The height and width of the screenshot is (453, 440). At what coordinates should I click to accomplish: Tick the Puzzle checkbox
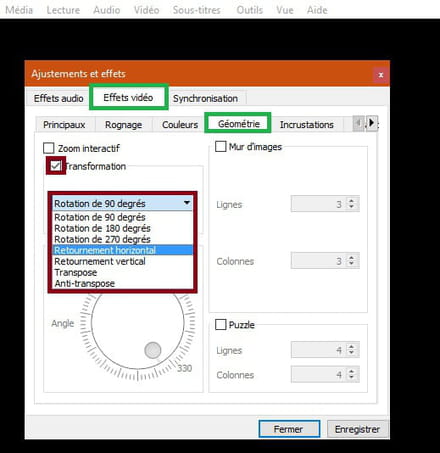(x=220, y=324)
